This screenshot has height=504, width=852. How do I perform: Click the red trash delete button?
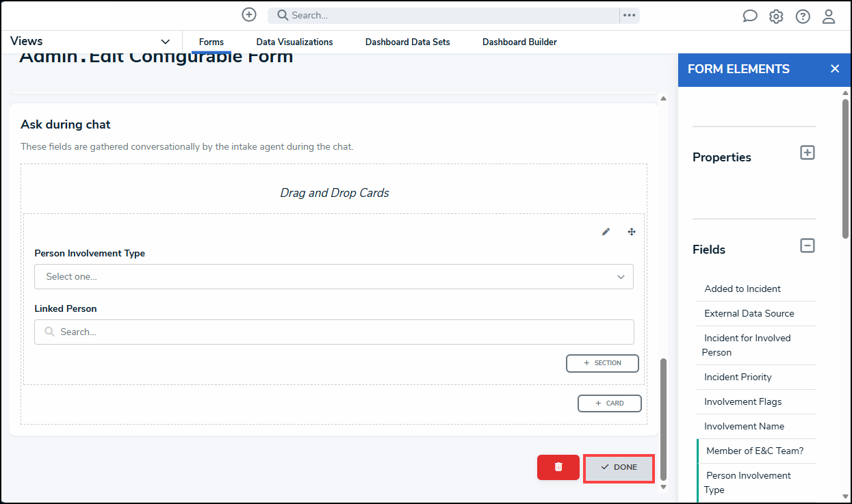pos(558,467)
